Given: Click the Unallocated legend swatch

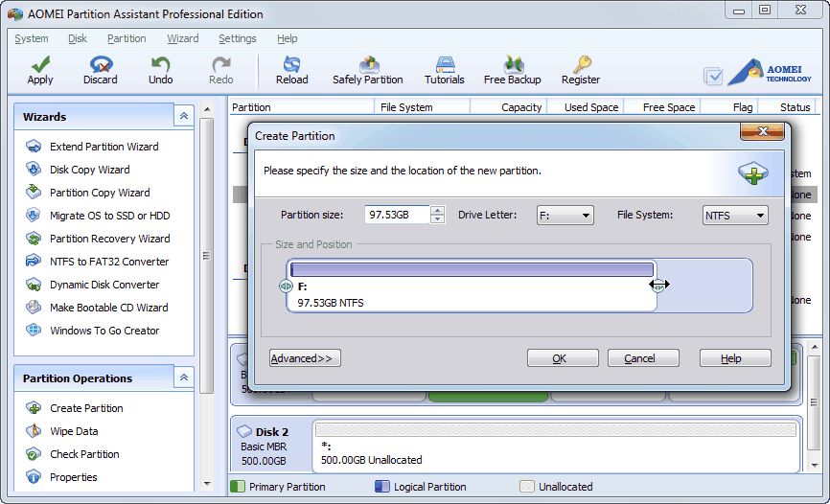Looking at the screenshot, I should point(527,487).
